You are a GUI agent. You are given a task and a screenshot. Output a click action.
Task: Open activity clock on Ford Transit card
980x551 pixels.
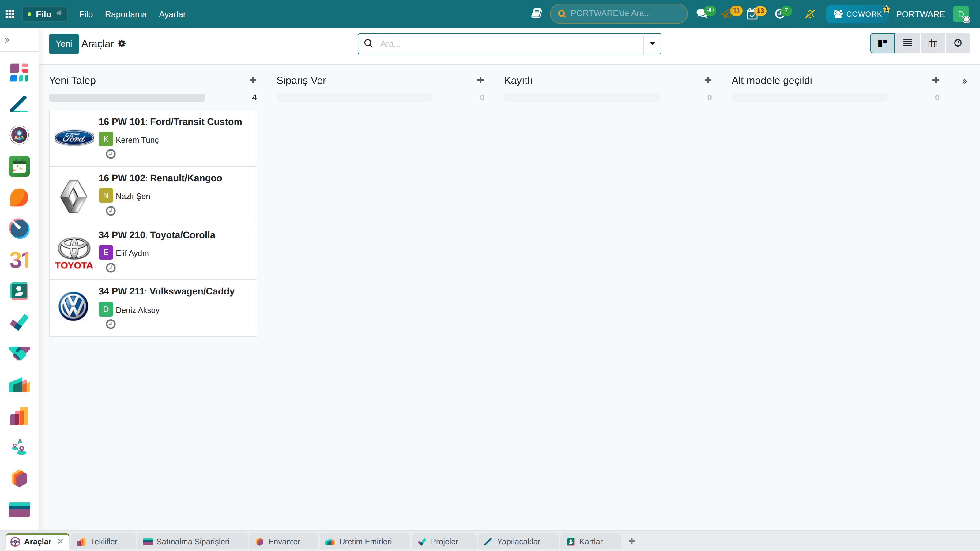click(x=111, y=154)
